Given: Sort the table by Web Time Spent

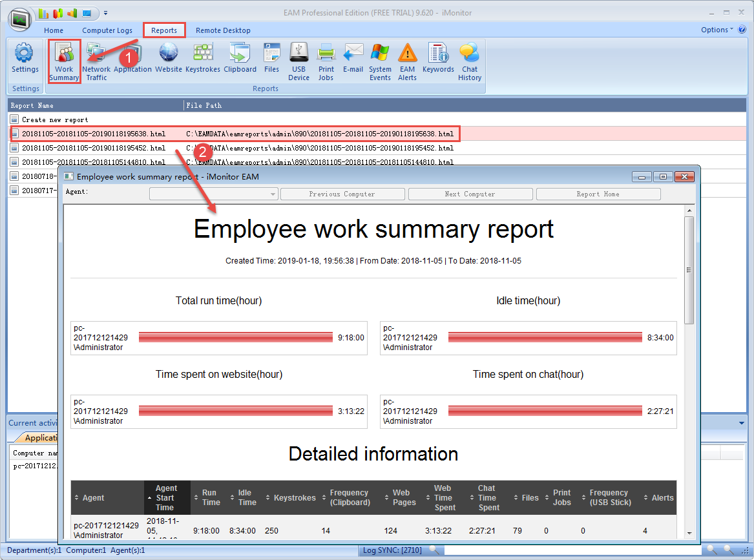Looking at the screenshot, I should pos(443,498).
